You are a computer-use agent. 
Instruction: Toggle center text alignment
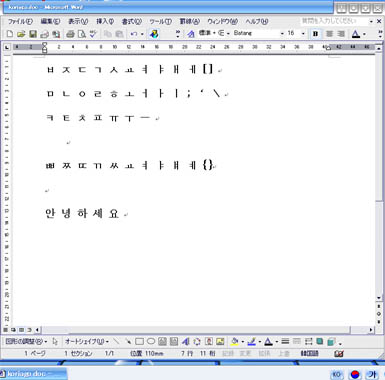[x=329, y=34]
